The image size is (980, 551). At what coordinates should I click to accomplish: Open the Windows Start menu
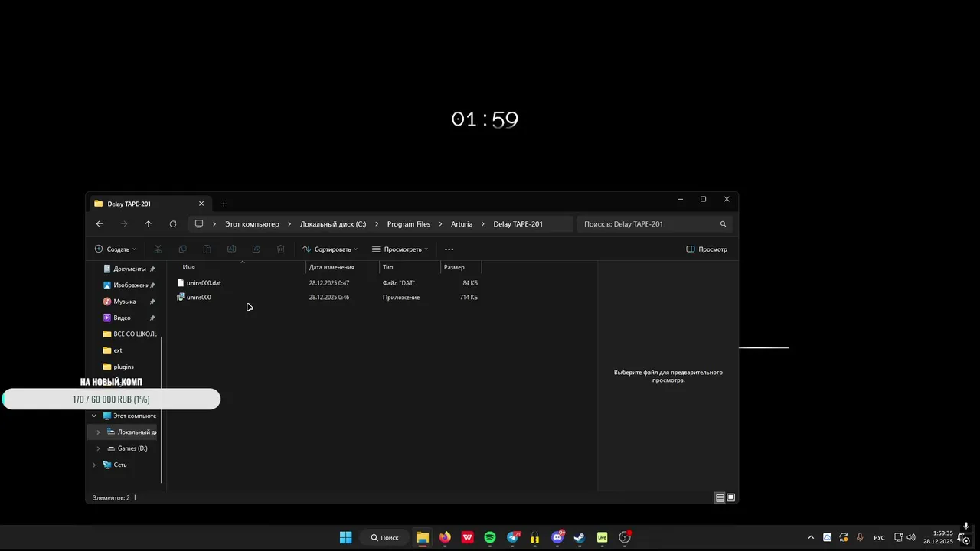(x=346, y=537)
